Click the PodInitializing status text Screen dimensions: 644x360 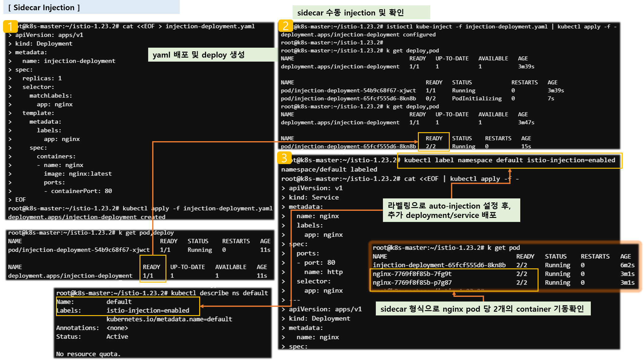coord(477,98)
